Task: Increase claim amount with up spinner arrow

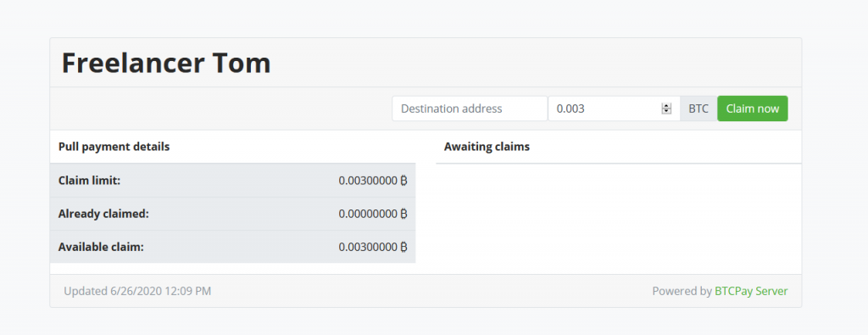Action: tap(666, 106)
